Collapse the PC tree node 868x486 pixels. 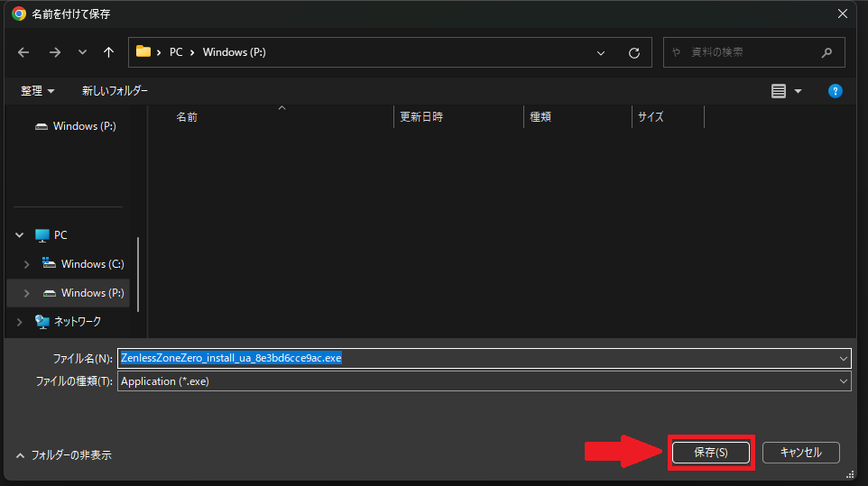(19, 235)
